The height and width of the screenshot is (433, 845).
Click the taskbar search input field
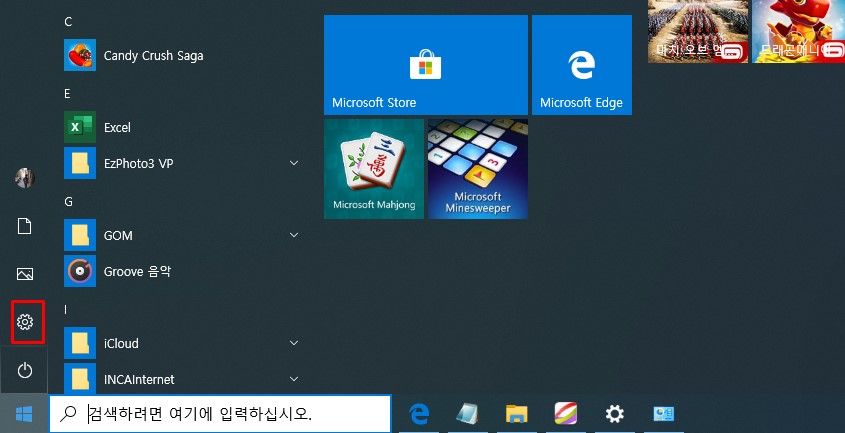(220, 414)
